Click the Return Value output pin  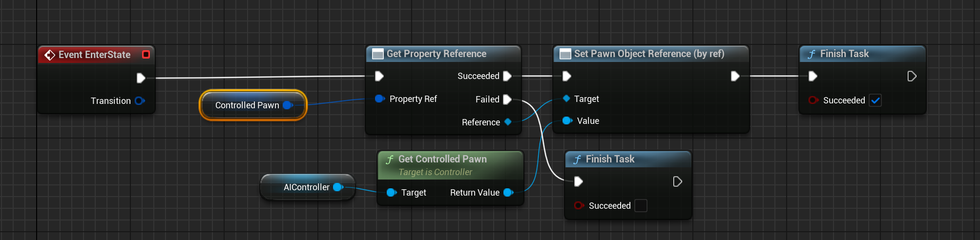508,193
